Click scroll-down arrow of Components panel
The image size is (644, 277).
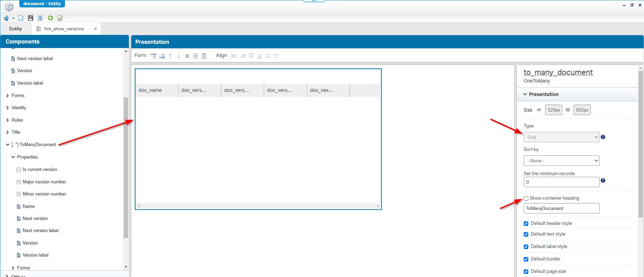[126, 267]
